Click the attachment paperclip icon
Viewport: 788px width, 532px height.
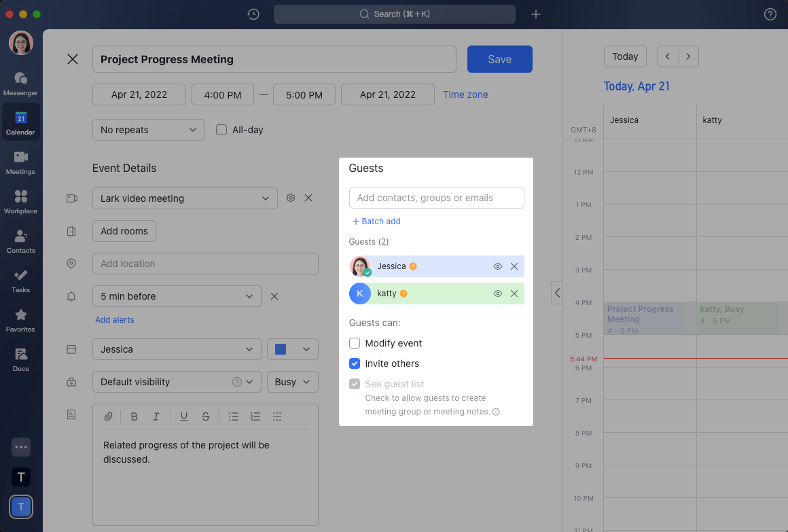108,416
